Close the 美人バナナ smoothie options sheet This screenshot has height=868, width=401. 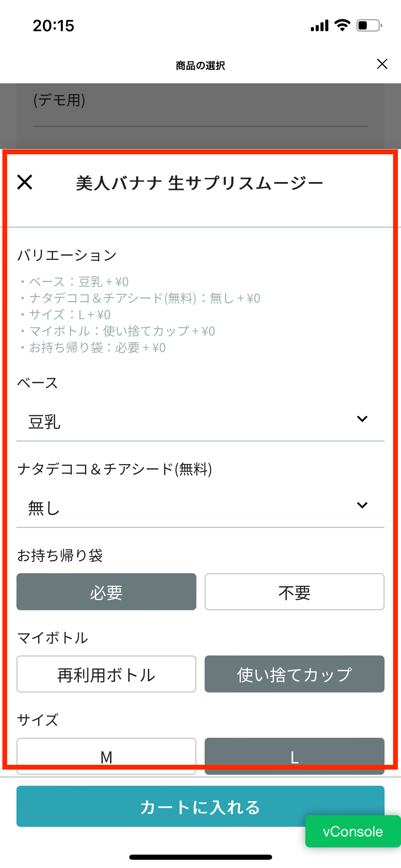point(25,182)
